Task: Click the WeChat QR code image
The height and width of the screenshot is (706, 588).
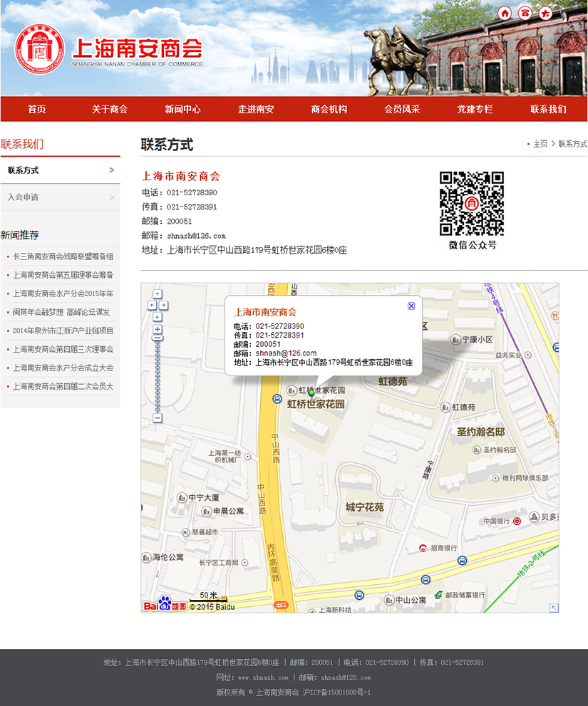Action: coord(472,203)
